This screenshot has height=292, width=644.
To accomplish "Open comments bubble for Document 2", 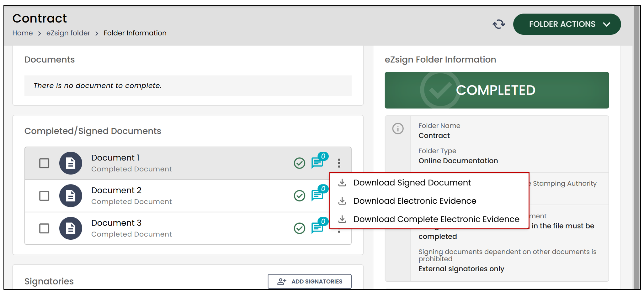I will coord(319,193).
